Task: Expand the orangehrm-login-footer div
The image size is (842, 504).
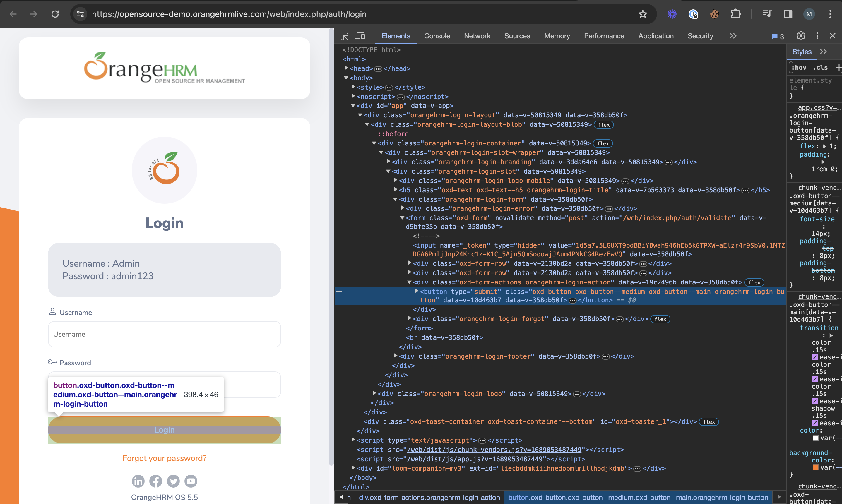Action: tap(396, 356)
